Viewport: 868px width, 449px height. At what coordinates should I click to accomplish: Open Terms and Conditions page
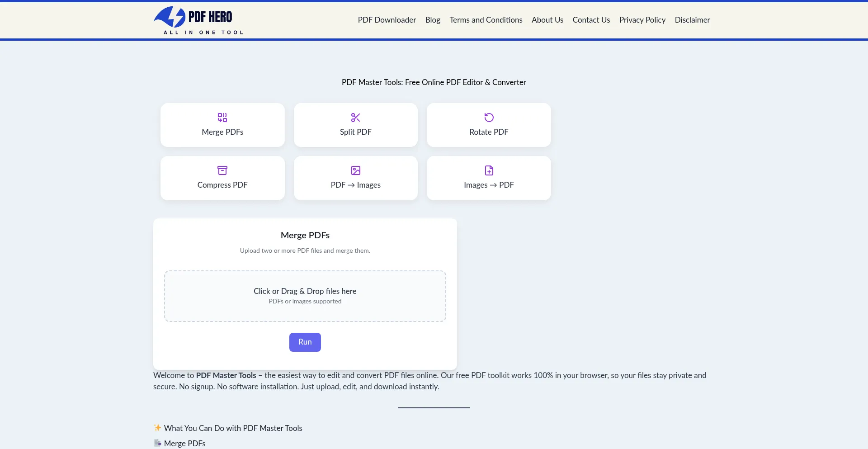coord(486,20)
